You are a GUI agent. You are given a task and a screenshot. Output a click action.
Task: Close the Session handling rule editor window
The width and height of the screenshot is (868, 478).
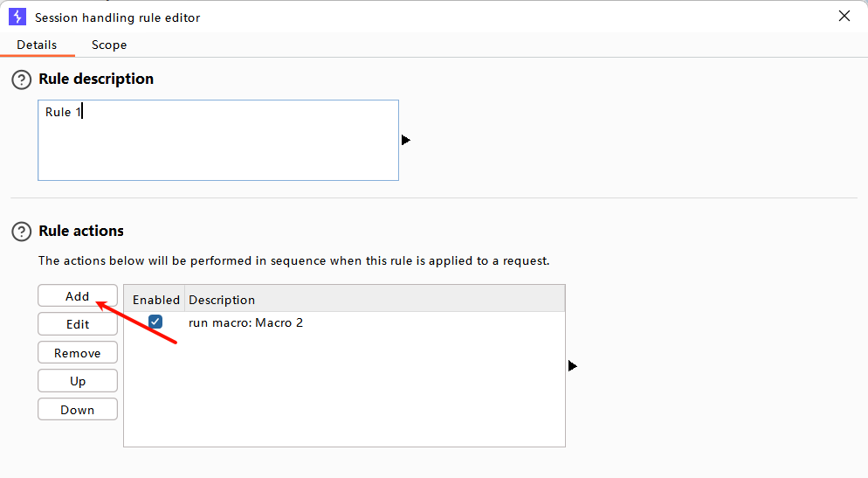pyautogui.click(x=844, y=16)
